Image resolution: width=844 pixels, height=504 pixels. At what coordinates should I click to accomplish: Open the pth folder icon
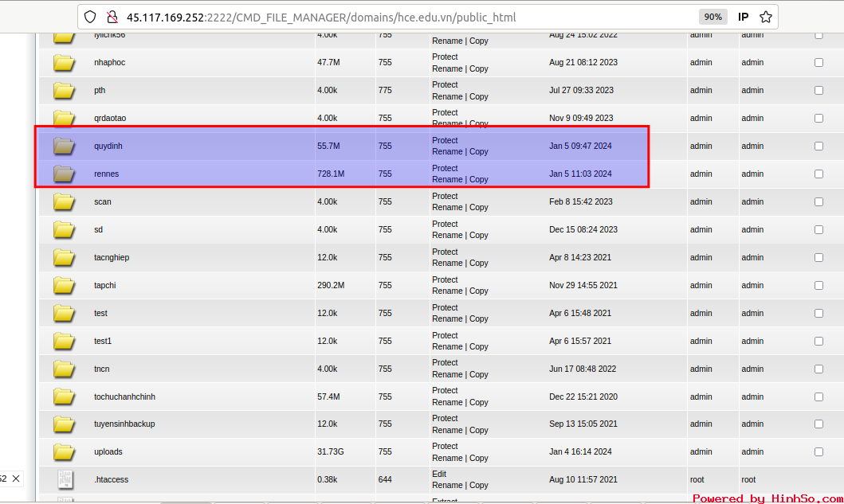coord(64,90)
